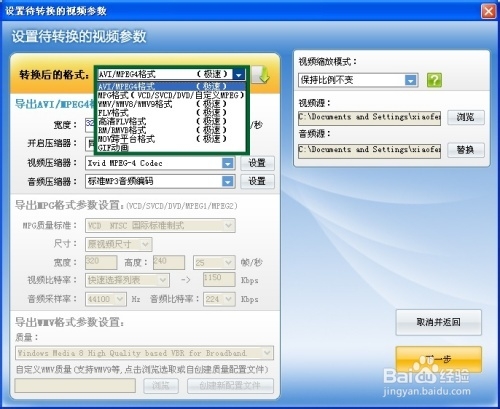Click the 视频源 path field
500x409 pixels.
click(x=369, y=118)
